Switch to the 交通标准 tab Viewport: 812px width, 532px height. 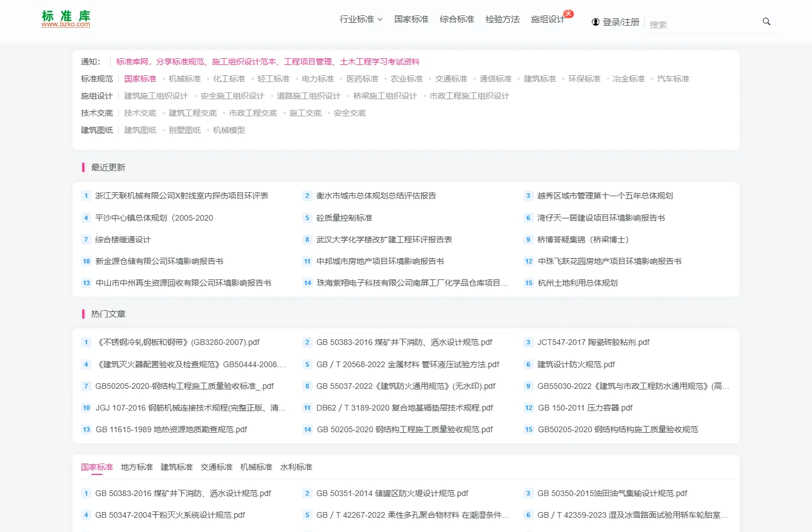[217, 467]
